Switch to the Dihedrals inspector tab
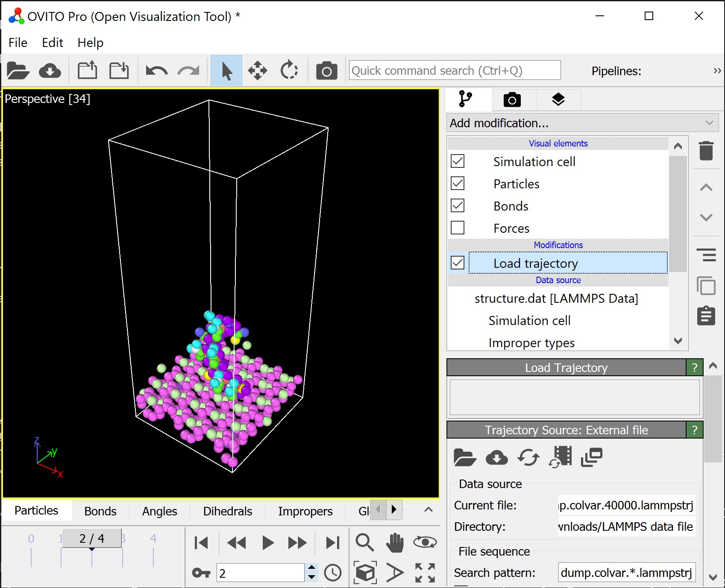The width and height of the screenshot is (725, 588). coord(227,511)
